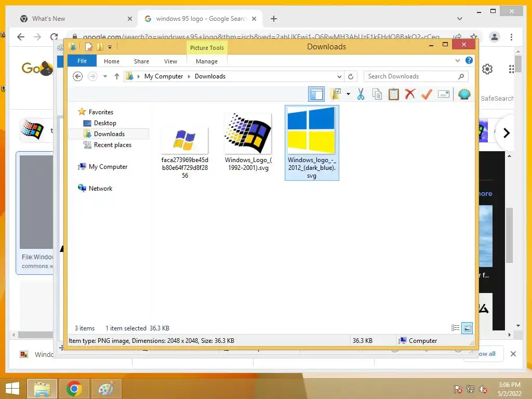Viewport: 532px width, 399px height.
Task: Expand the arrow after My Computer in path
Action: (x=189, y=77)
